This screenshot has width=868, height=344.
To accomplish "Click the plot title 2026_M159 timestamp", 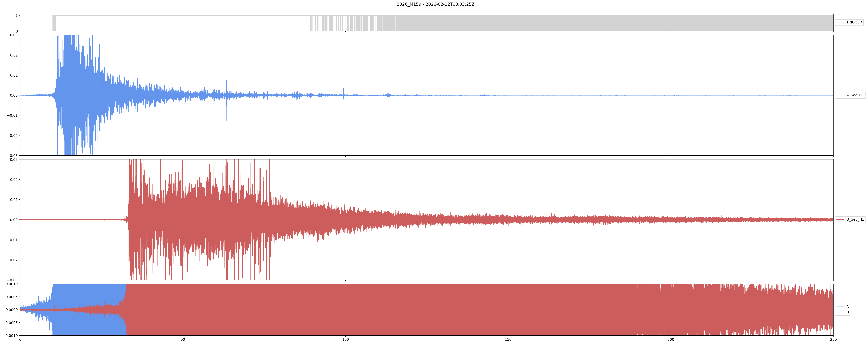I will tap(435, 4).
